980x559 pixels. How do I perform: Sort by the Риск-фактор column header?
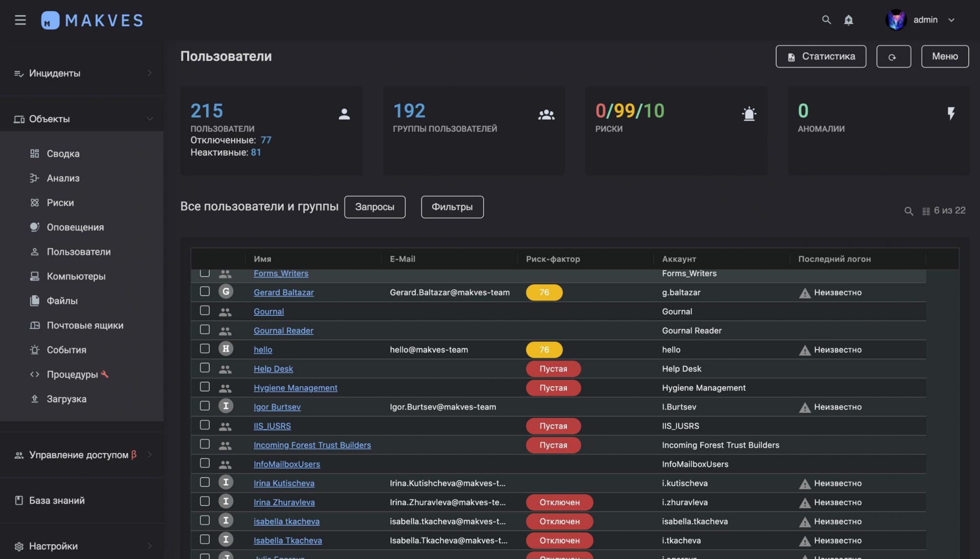pyautogui.click(x=553, y=259)
